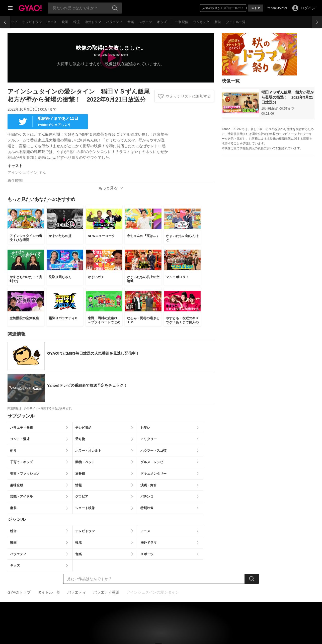Select the 海外ドラマ nav tab

(x=93, y=22)
